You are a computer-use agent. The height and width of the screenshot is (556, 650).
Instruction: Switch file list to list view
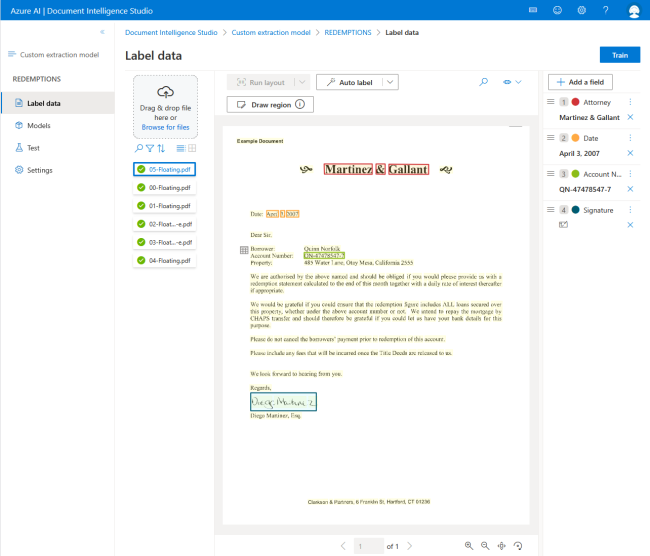click(x=180, y=148)
